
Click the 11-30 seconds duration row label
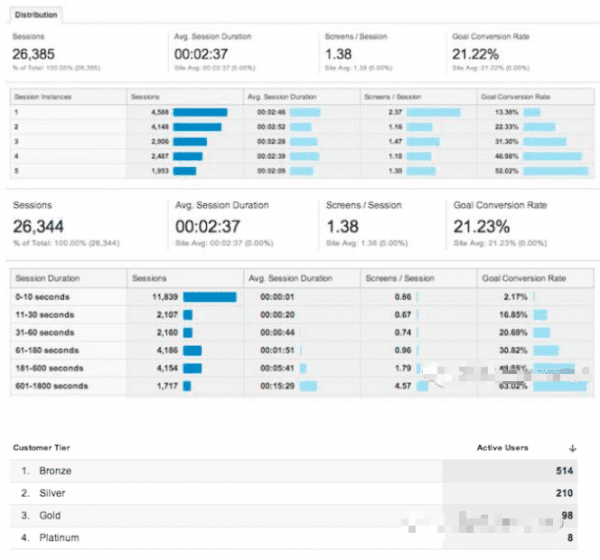pyautogui.click(x=45, y=315)
